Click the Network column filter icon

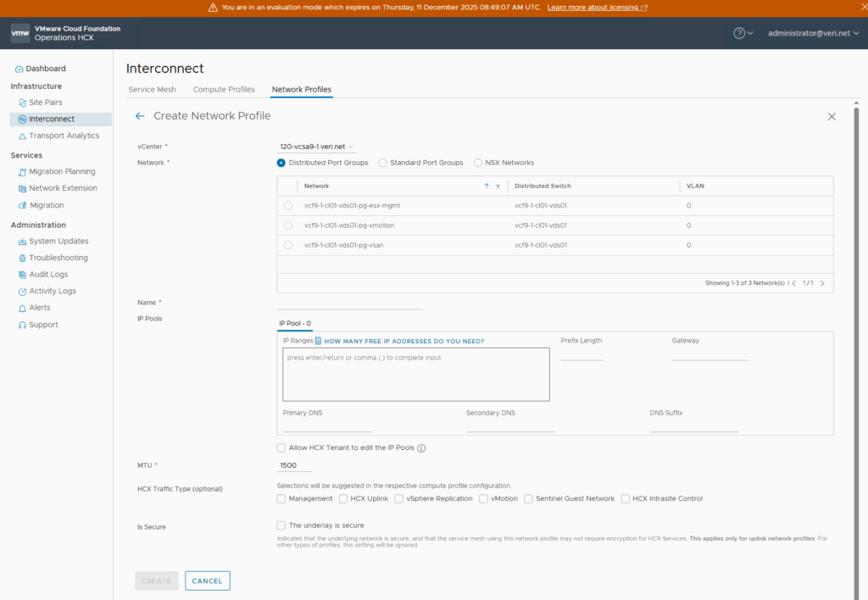pyautogui.click(x=498, y=186)
